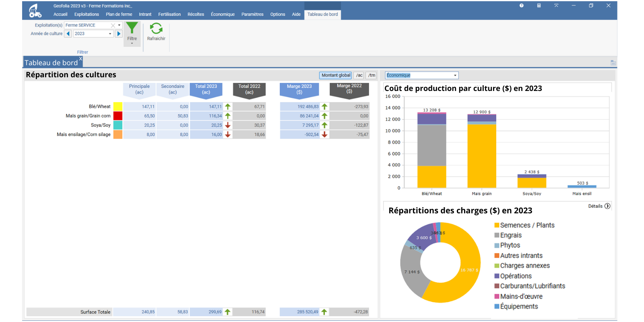Close the Tableau de bord panel tab

pos(80,59)
